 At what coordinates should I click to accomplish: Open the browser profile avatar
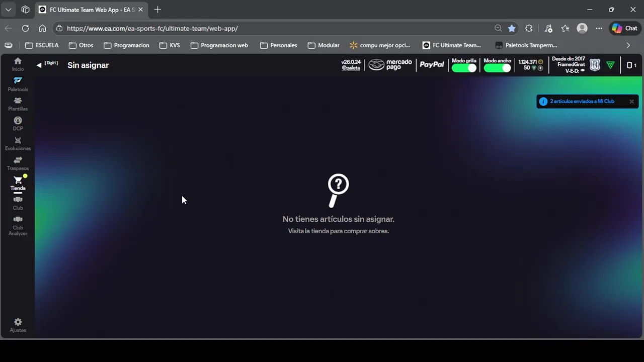pos(582,29)
